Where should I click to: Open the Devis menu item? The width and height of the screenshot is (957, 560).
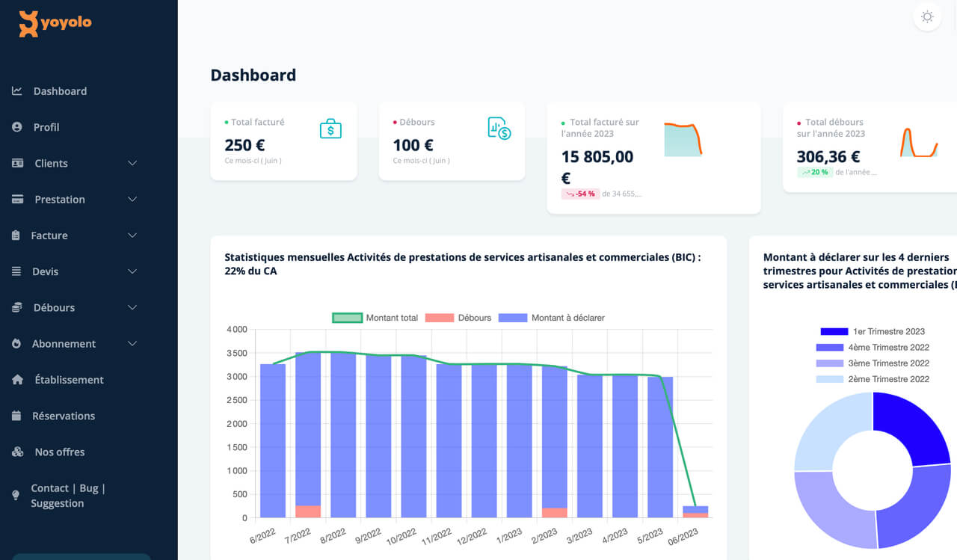point(46,271)
